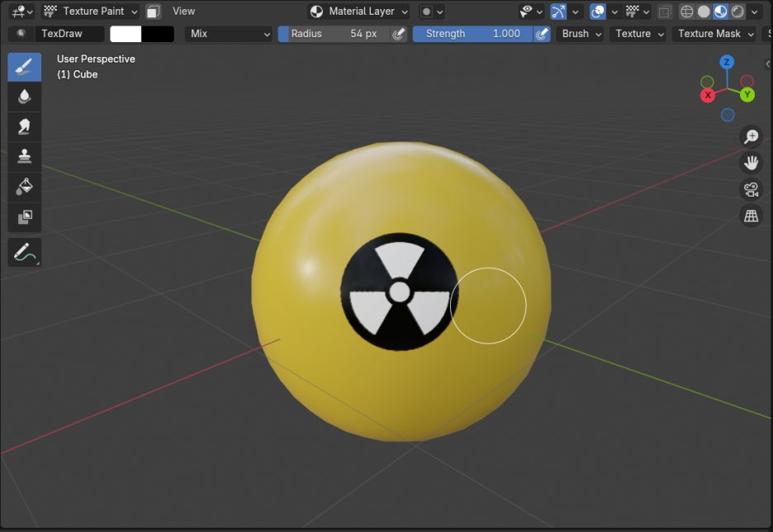
Task: Expand the Texture settings popover
Action: 638,34
